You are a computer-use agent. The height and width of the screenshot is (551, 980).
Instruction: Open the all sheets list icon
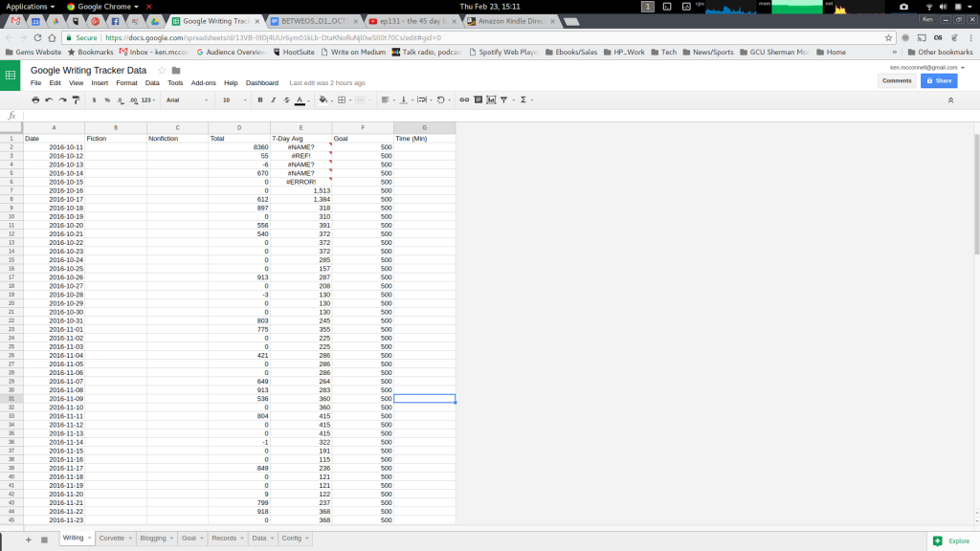click(44, 540)
